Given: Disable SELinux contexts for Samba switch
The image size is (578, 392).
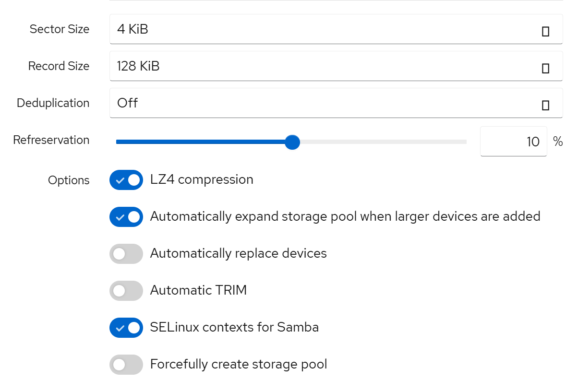Looking at the screenshot, I should pyautogui.click(x=126, y=328).
